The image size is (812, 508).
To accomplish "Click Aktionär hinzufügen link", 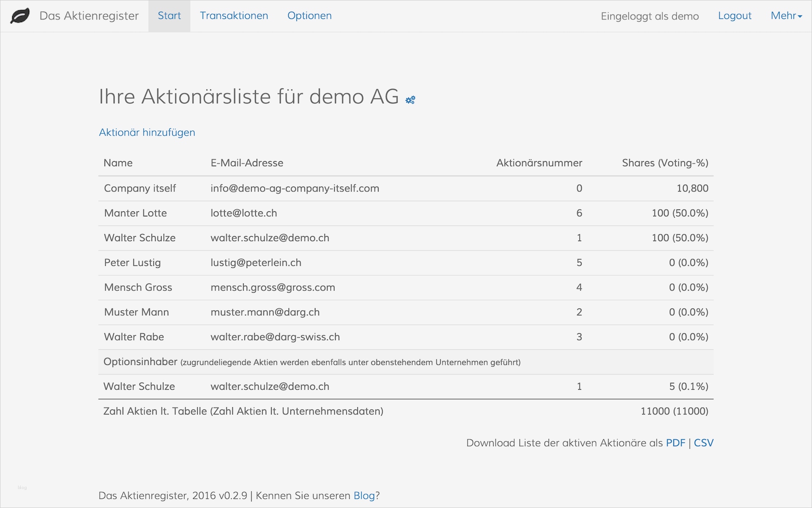I will (147, 132).
